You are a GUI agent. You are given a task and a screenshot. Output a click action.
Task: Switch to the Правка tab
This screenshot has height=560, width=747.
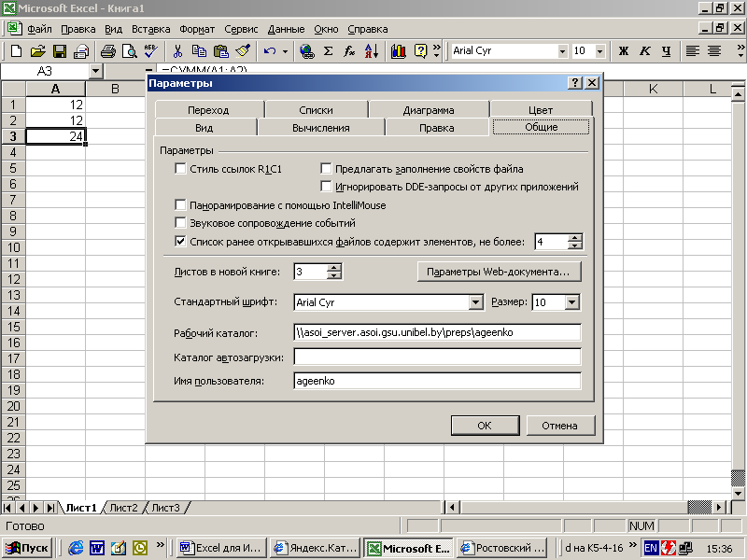pos(436,128)
